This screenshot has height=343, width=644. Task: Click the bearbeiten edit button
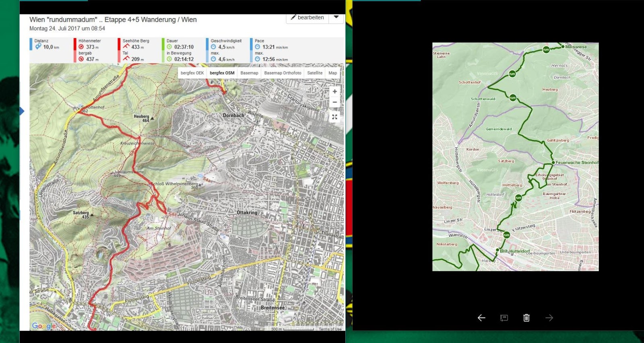(308, 18)
